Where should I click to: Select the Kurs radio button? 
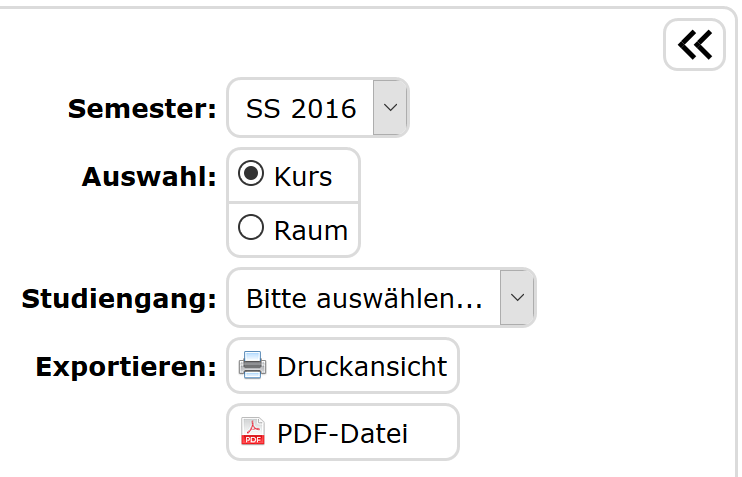point(253,175)
